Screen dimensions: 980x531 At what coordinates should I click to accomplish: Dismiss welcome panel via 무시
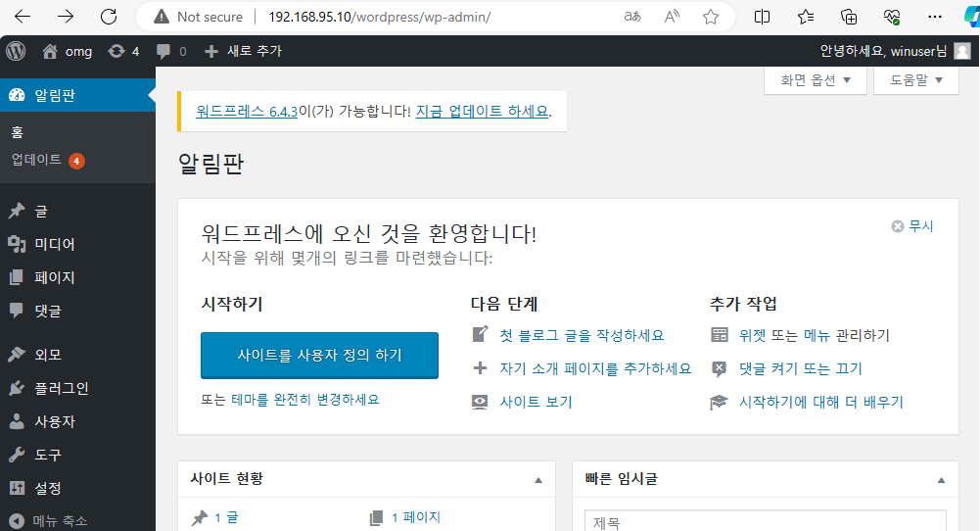[912, 225]
